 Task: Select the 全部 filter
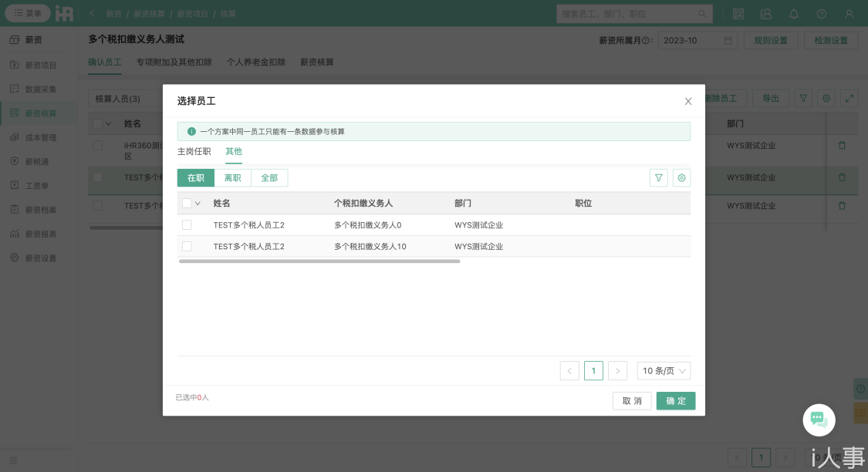click(269, 177)
